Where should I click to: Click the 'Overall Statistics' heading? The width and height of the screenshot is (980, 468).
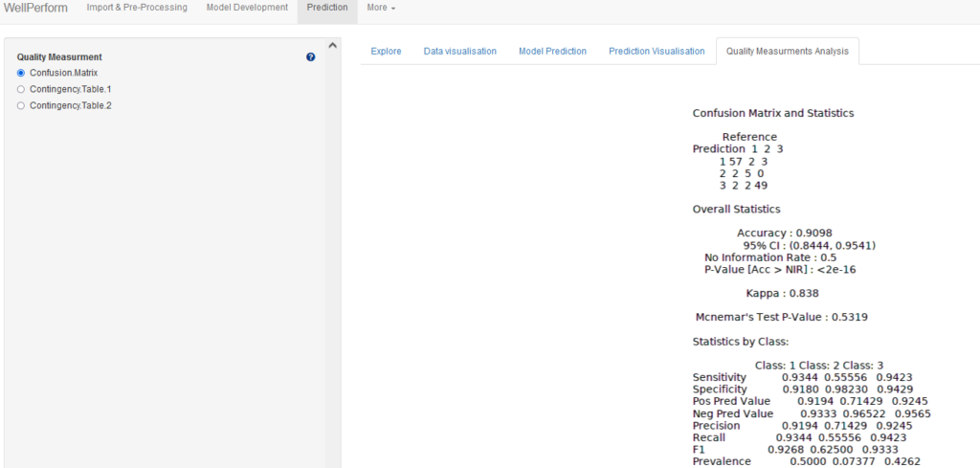[x=736, y=210]
